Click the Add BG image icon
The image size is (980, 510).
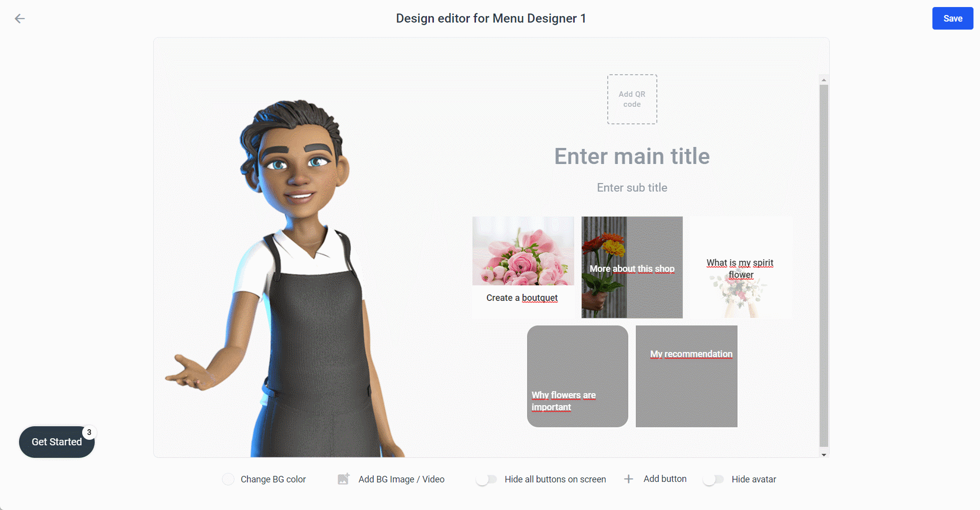click(343, 479)
